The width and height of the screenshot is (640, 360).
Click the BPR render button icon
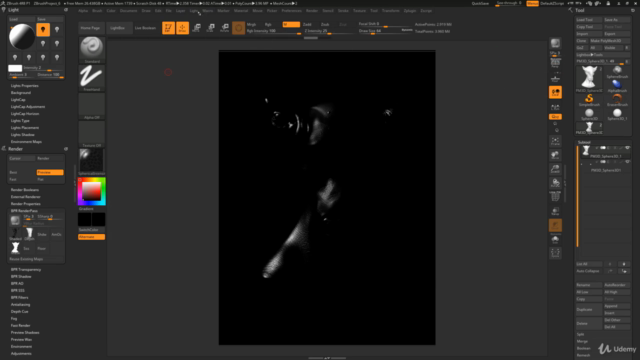[x=555, y=43]
